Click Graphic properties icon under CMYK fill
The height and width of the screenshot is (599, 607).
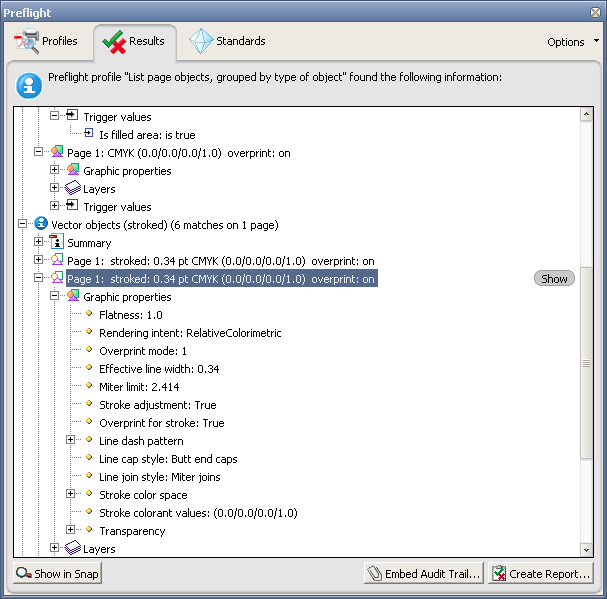click(x=73, y=170)
